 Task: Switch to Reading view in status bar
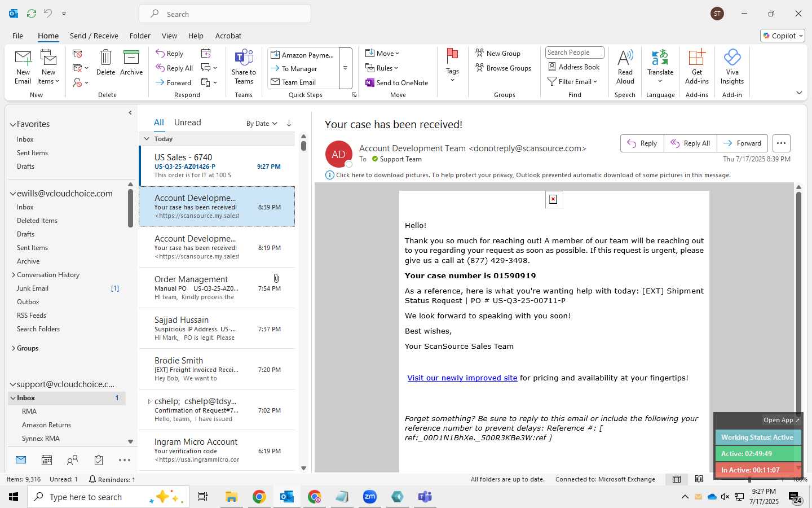699,479
